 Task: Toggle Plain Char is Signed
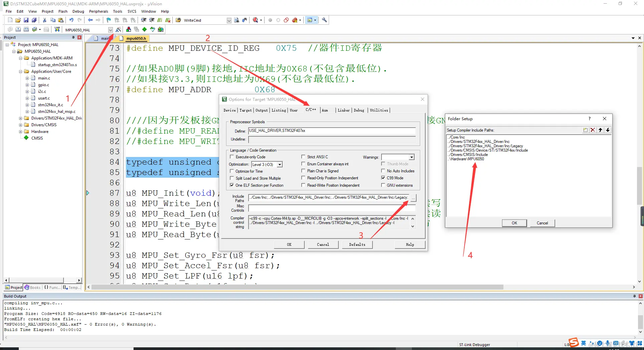(303, 171)
